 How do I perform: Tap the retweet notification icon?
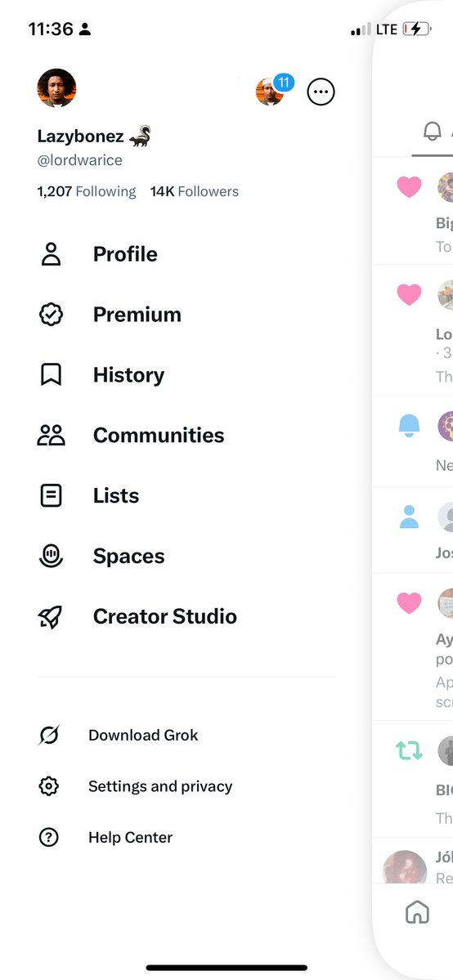pos(409,750)
